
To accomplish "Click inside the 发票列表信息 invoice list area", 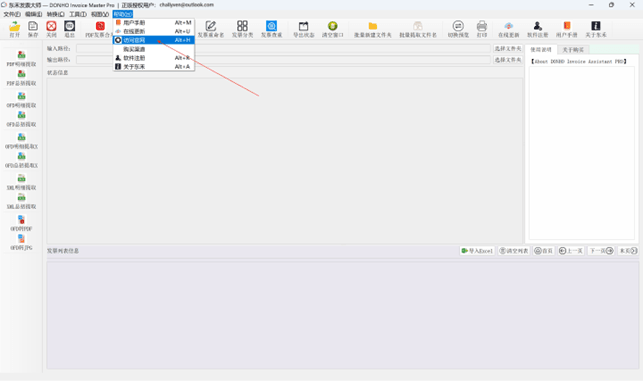I will tap(342, 315).
